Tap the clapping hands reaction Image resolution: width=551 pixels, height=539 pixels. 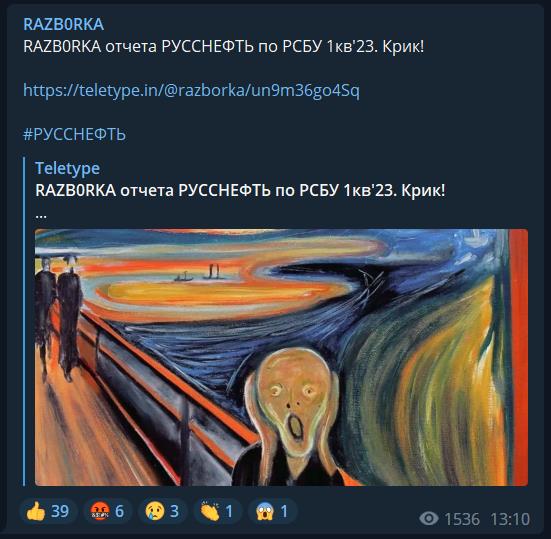point(217,511)
